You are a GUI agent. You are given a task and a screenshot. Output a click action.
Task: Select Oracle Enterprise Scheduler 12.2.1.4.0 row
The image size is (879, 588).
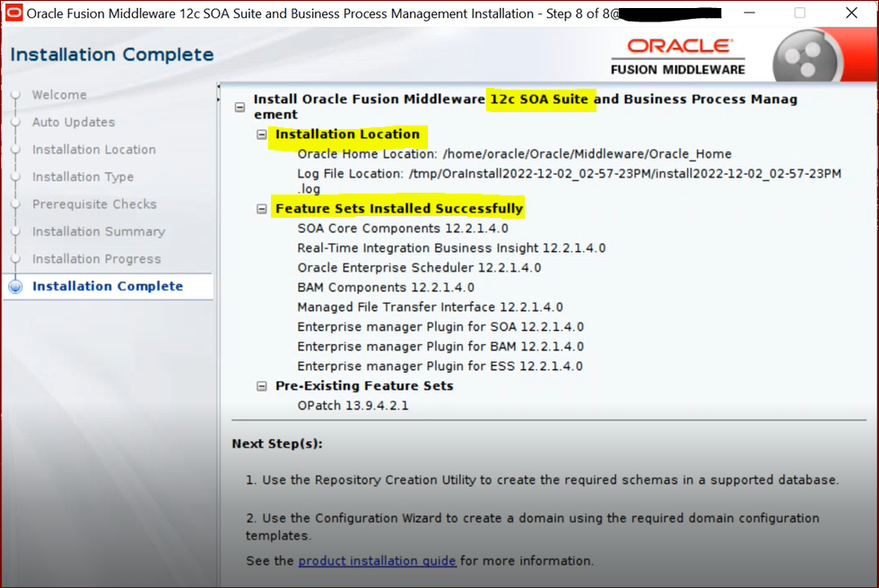tap(420, 268)
